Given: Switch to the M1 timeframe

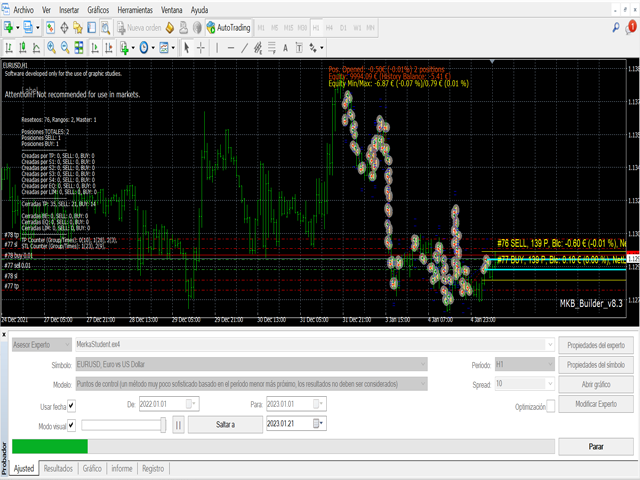Looking at the screenshot, I should 261,28.
